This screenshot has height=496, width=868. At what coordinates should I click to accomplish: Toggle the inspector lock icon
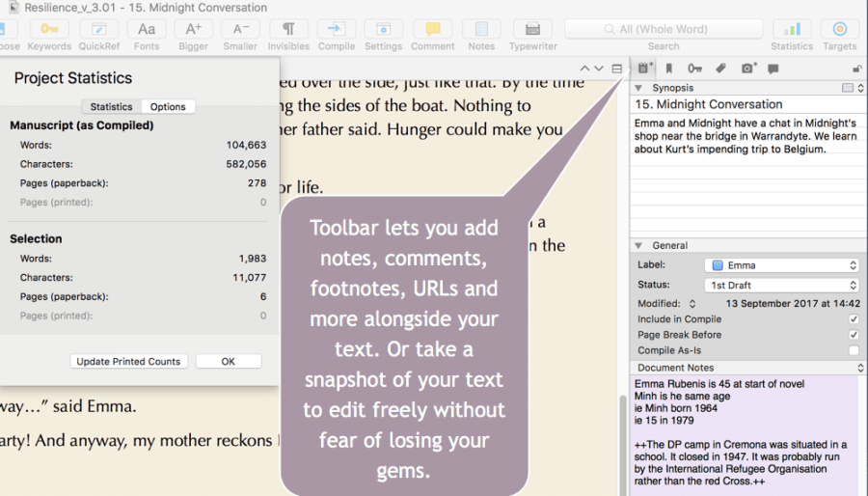click(857, 69)
